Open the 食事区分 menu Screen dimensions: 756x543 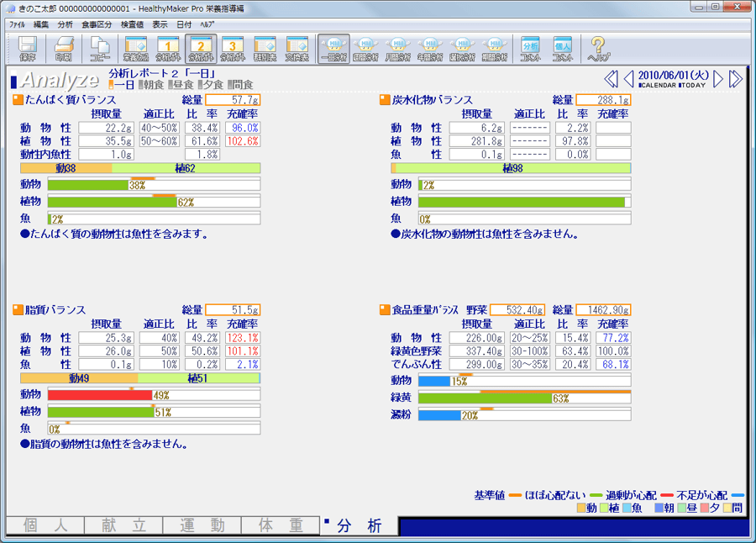(x=97, y=24)
